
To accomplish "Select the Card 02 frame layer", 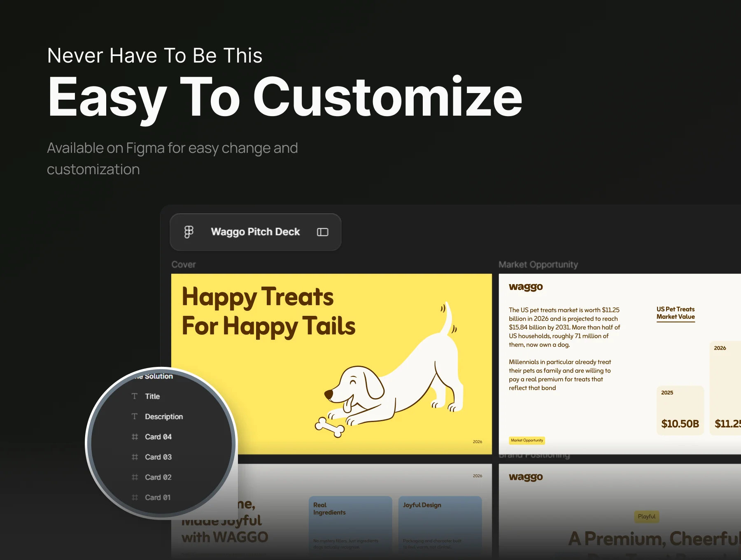I will coord(158,477).
